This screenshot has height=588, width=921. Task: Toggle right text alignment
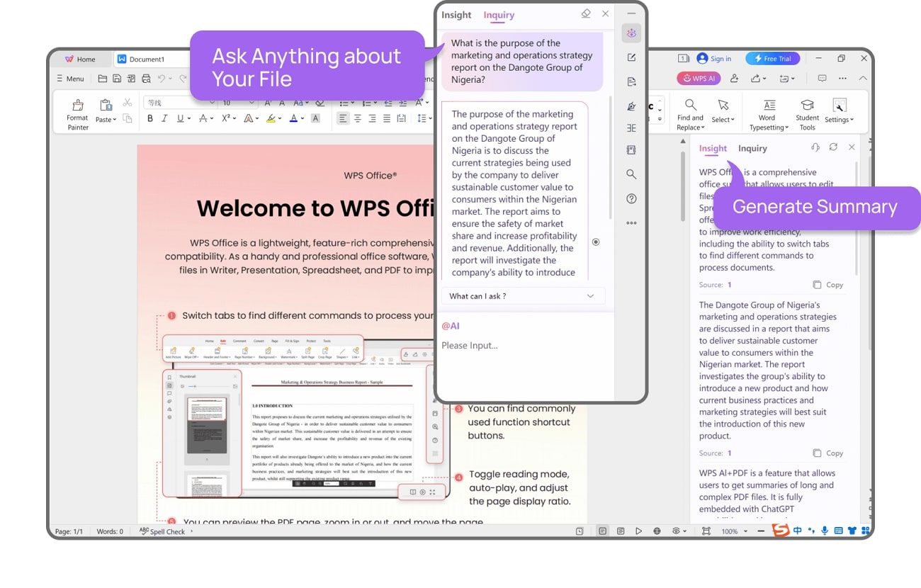pyautogui.click(x=373, y=119)
